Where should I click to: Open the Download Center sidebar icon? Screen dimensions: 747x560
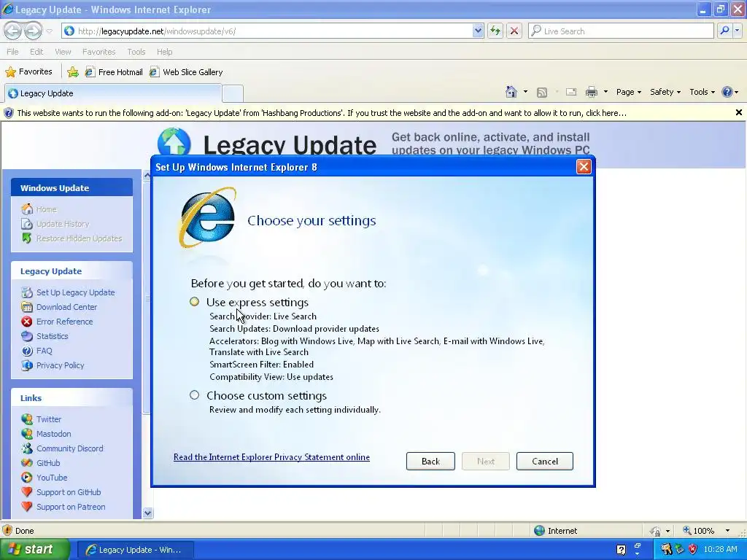(27, 307)
